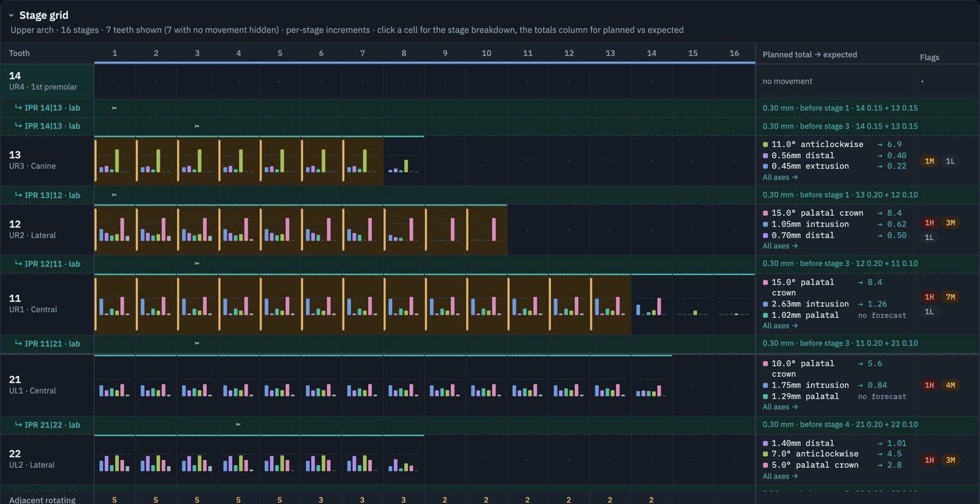
Task: Open the IPR 11|21 scissors marker at stage 3
Action: tap(197, 344)
